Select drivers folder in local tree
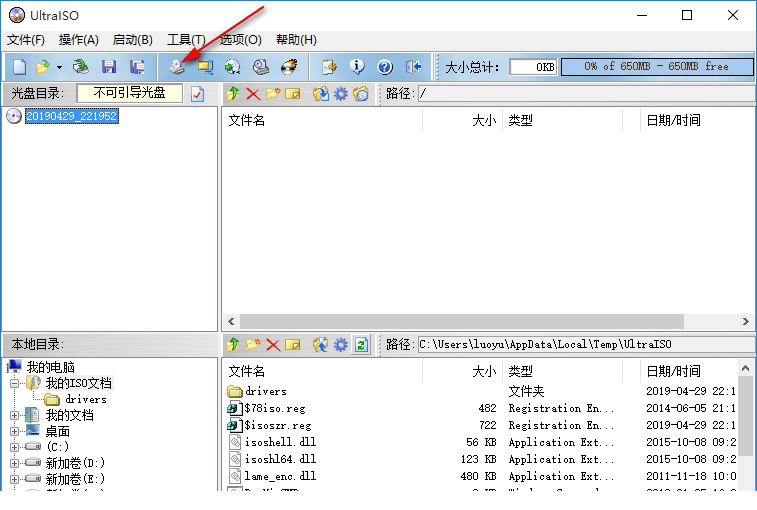Viewport: 757px width, 510px height. point(85,399)
